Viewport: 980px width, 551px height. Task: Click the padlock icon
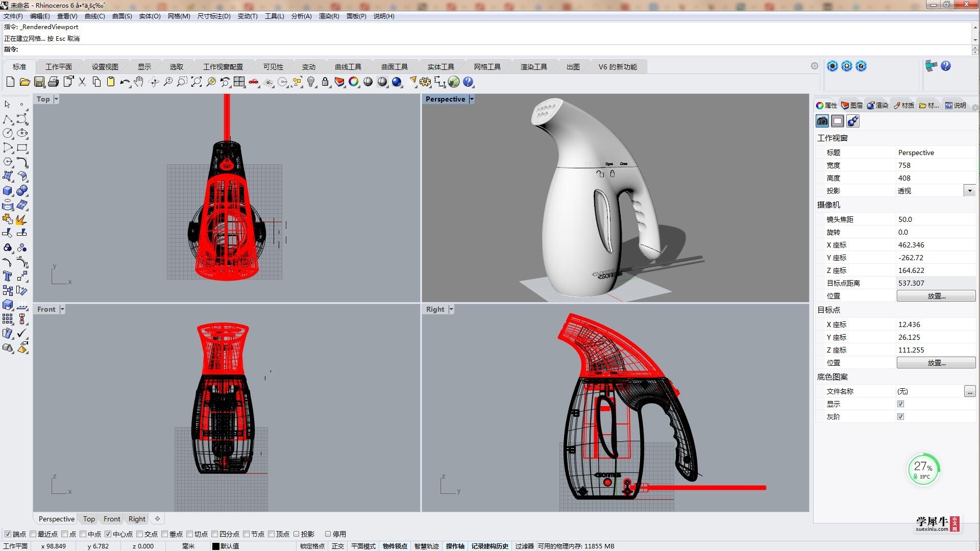coord(325,82)
